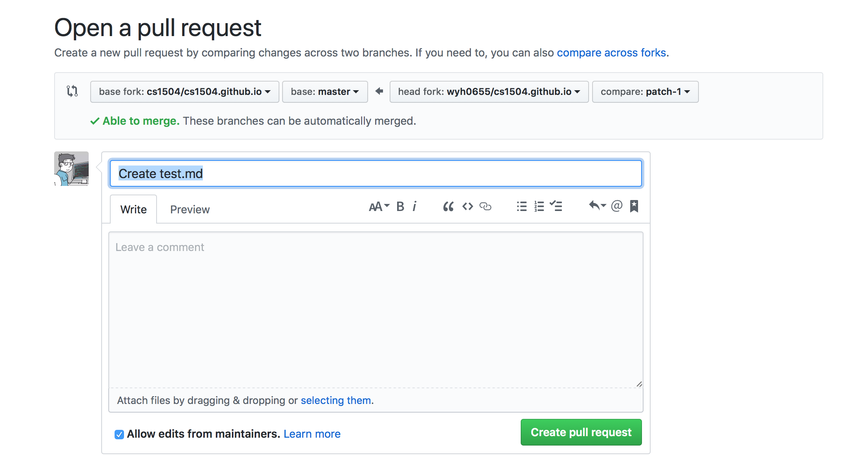
Task: Mention a user with the @ icon
Action: click(x=616, y=206)
